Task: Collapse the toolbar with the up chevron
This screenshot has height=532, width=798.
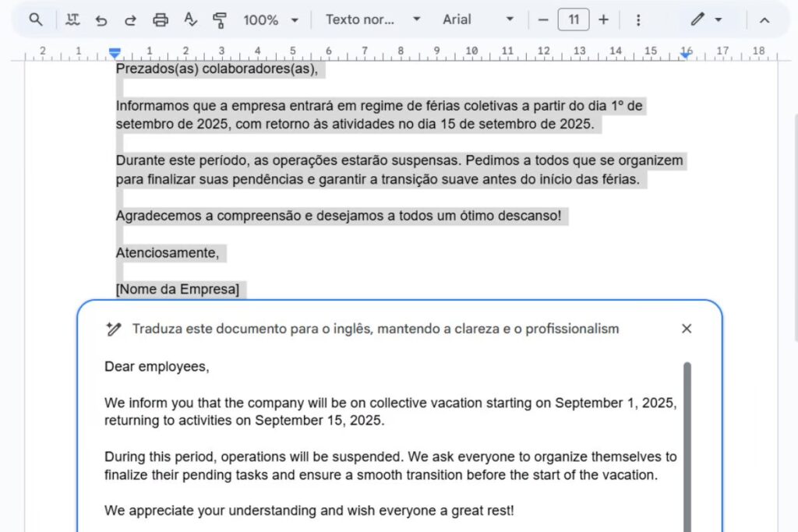Action: [764, 19]
